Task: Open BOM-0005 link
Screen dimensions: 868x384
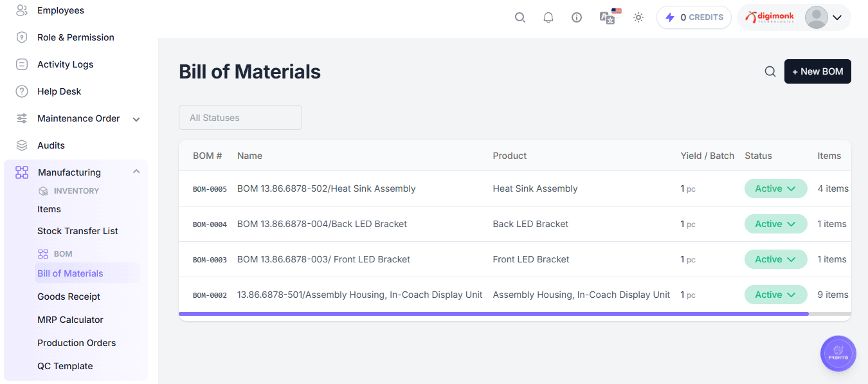Action: [210, 189]
